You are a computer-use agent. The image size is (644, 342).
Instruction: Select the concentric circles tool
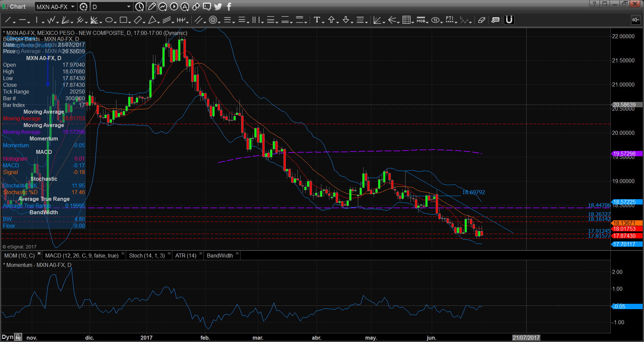pyautogui.click(x=213, y=20)
